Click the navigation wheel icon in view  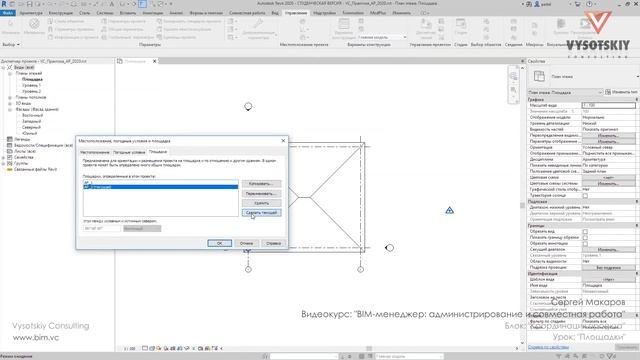coord(513,76)
